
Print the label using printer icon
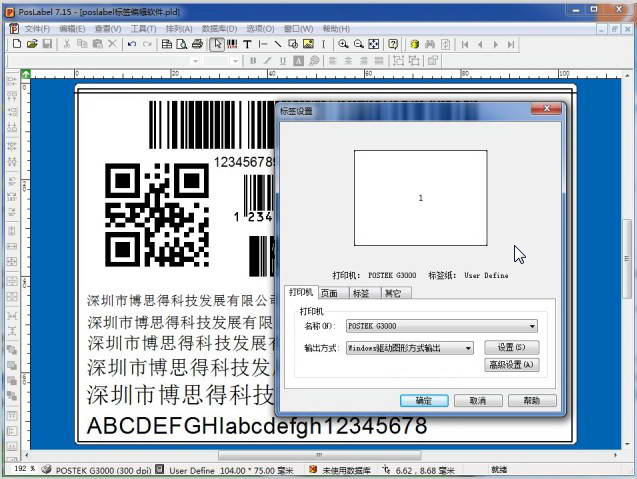pos(197,44)
